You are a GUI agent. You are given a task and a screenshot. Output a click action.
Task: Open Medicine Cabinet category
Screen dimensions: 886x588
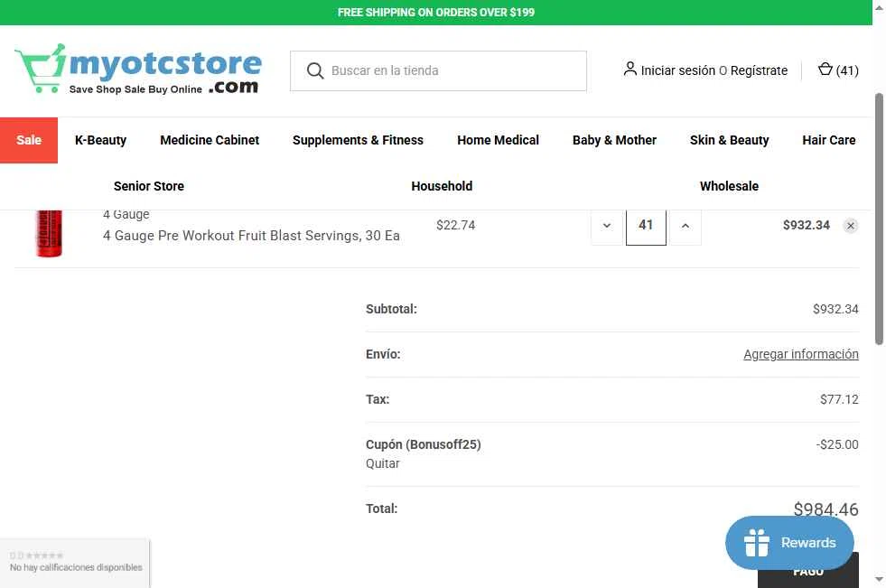pos(210,140)
